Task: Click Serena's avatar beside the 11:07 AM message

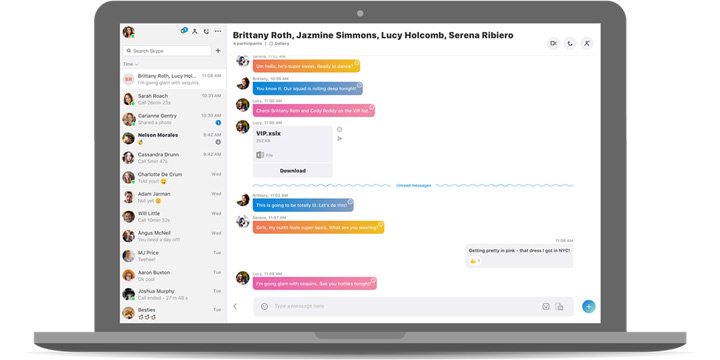Action: (x=242, y=221)
